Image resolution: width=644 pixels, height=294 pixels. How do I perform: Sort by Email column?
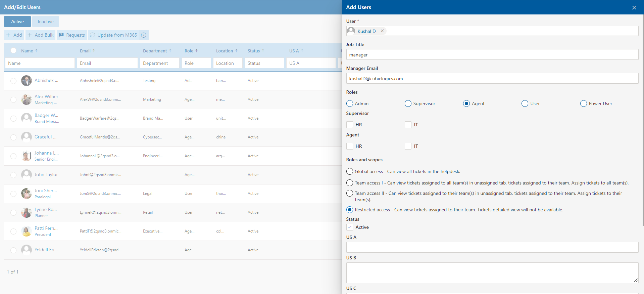coord(88,51)
